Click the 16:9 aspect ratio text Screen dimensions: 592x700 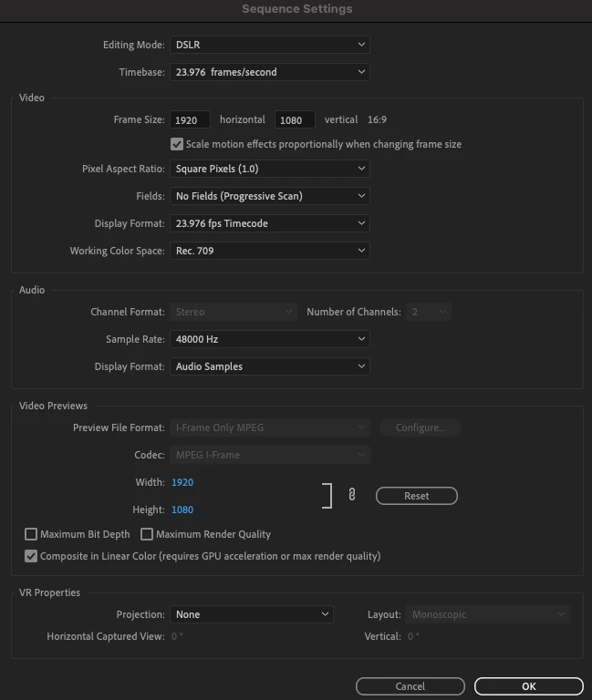pyautogui.click(x=377, y=119)
